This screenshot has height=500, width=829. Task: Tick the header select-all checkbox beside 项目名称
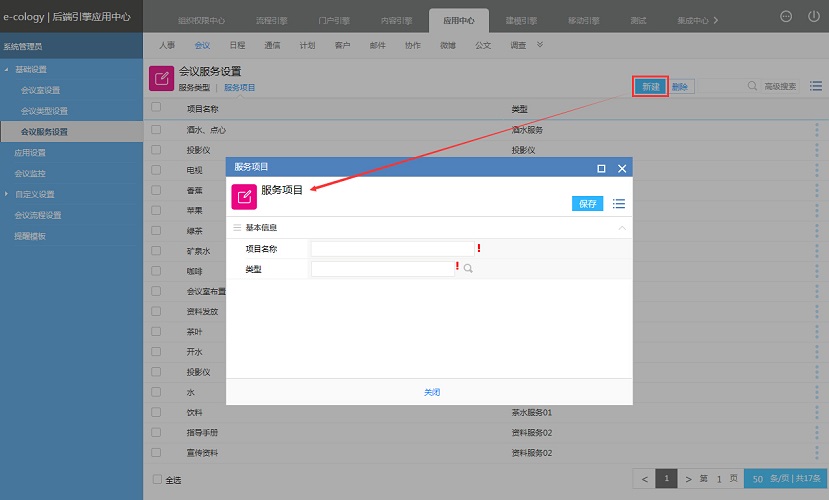point(156,107)
